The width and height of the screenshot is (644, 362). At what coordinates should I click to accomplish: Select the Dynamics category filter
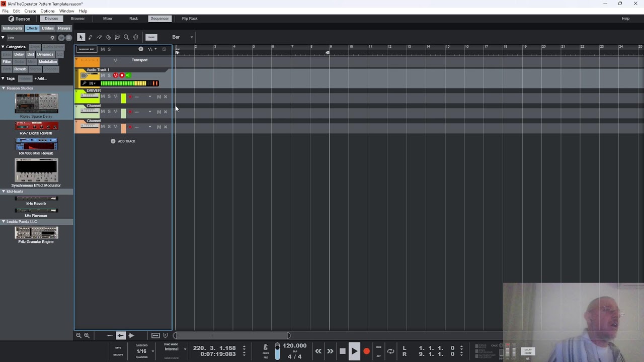click(45, 54)
